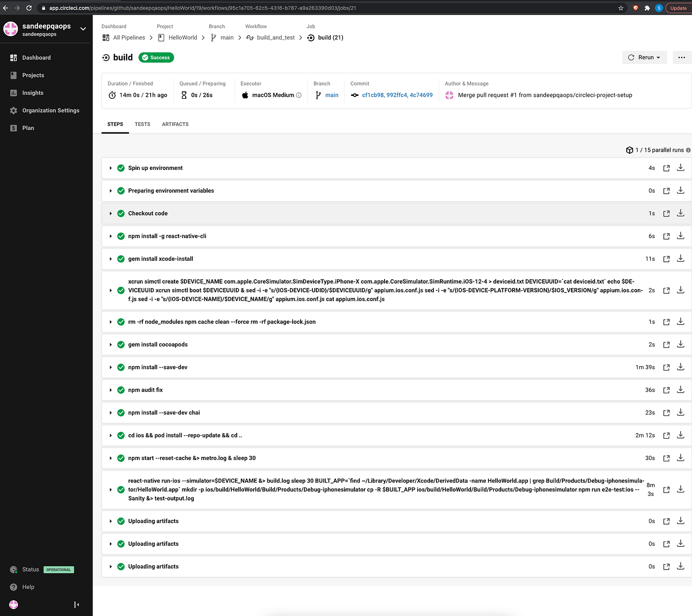Click macOS Medium executor info icon
692x616 pixels.
pyautogui.click(x=299, y=95)
